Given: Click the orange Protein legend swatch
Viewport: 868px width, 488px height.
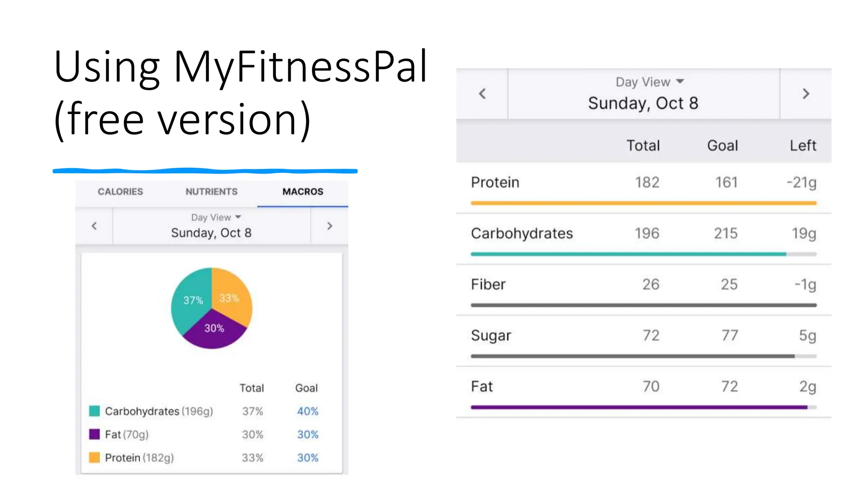Looking at the screenshot, I should click(x=95, y=457).
